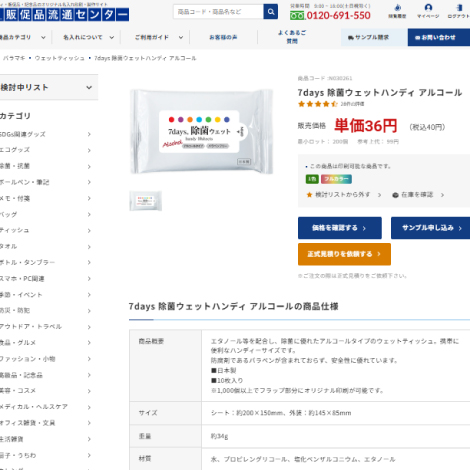The width and height of the screenshot is (470, 470).
Task: Open the review count beside the stars
Action: [x=352, y=104]
